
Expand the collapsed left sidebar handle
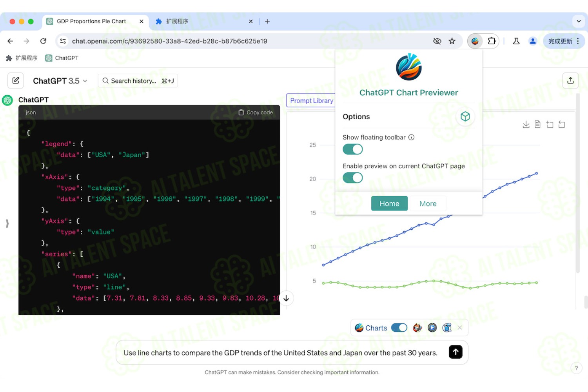(7, 223)
